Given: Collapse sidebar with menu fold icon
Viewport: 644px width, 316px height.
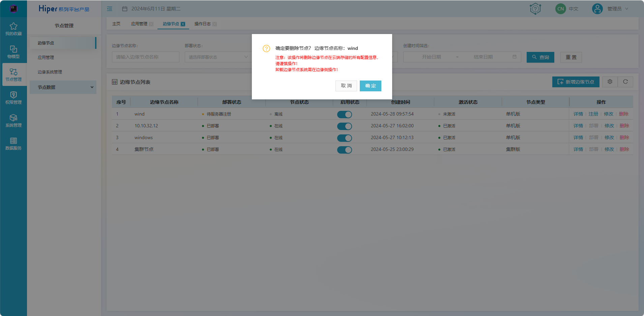Looking at the screenshot, I should pos(110,9).
